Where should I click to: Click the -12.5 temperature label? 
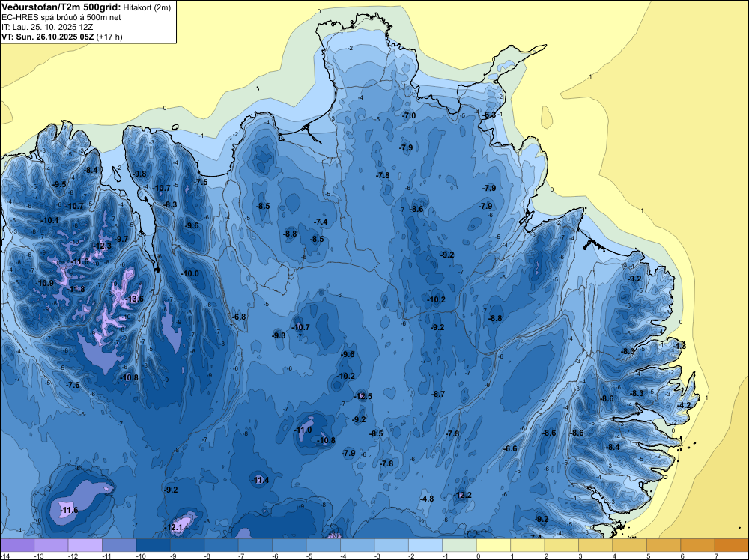(x=363, y=396)
